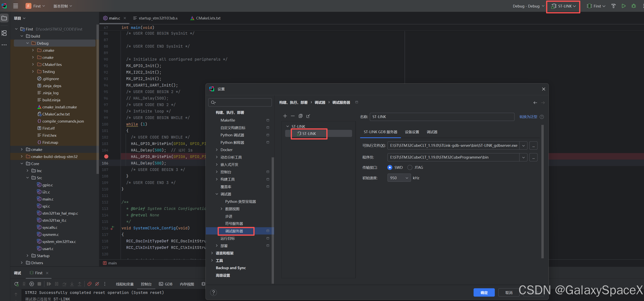Open the Project tool window folder icon
The width and height of the screenshot is (644, 301).
tap(4, 18)
